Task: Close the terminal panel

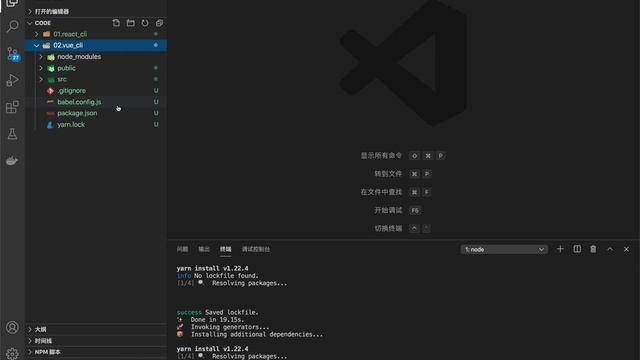Action: tap(626, 249)
